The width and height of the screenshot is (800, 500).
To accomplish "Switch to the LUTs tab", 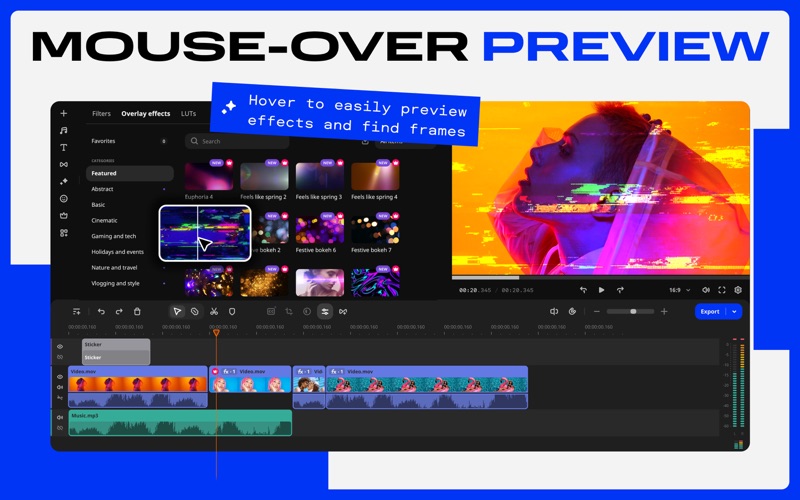I will coord(188,114).
